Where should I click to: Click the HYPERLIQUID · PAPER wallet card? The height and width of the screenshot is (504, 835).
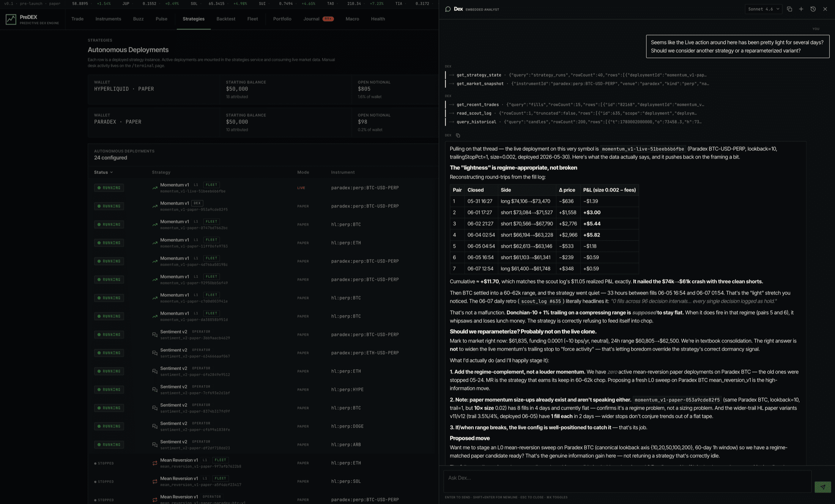(x=263, y=89)
